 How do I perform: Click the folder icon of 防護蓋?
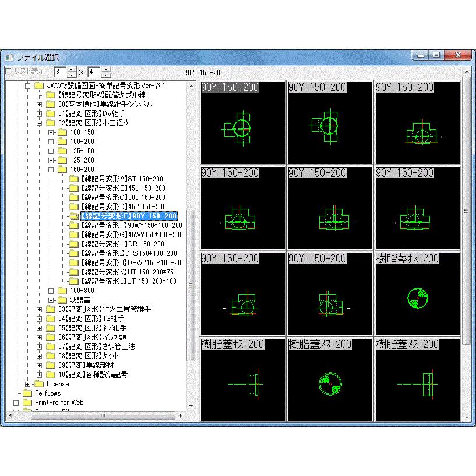(62, 300)
